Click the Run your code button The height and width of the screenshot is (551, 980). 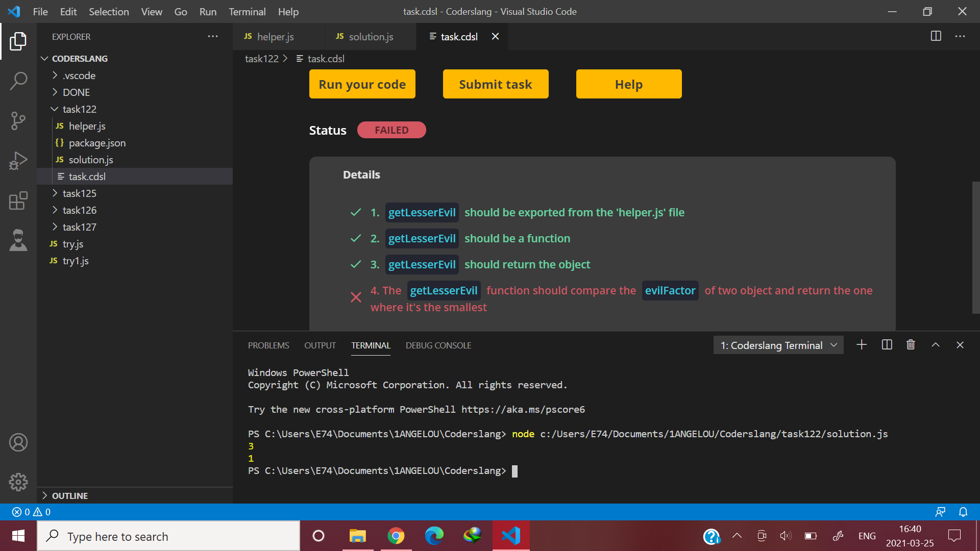tap(362, 84)
